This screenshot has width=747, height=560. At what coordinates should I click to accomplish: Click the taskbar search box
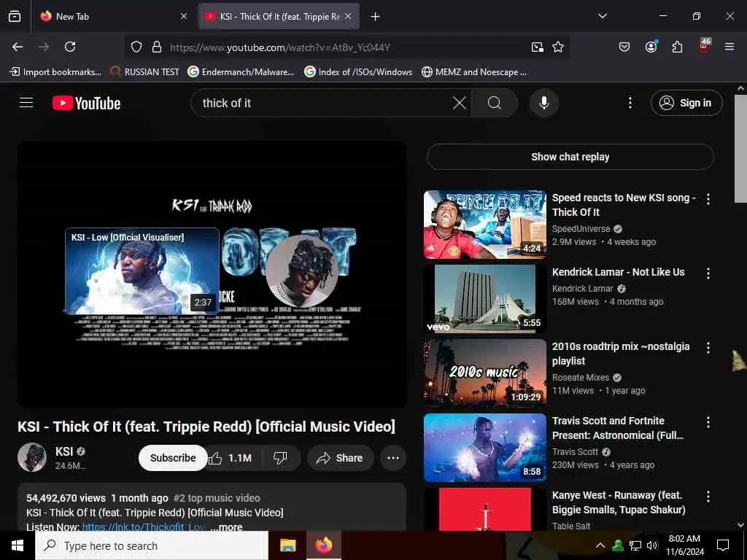[152, 545]
